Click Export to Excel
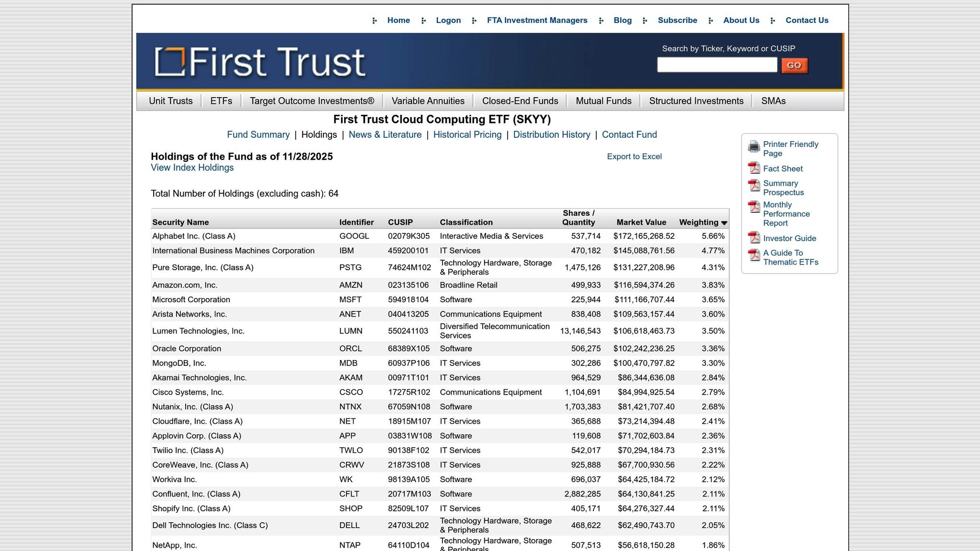980x551 pixels. pyautogui.click(x=634, y=156)
